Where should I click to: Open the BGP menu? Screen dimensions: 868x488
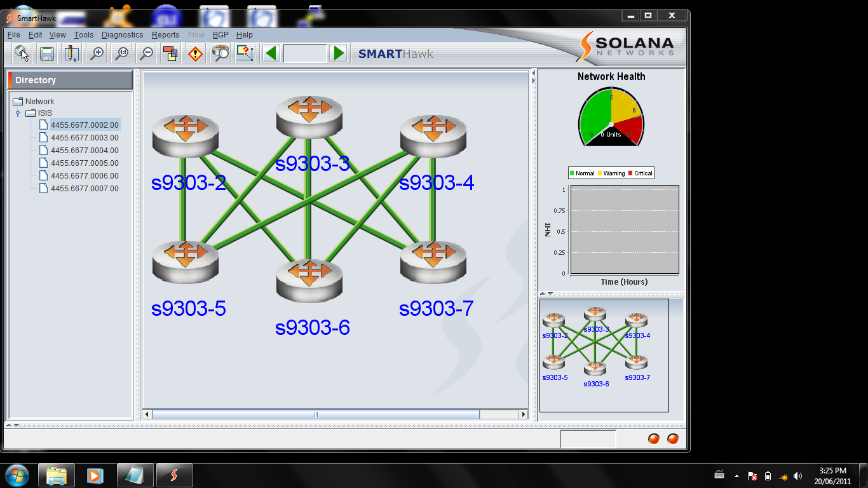point(220,35)
